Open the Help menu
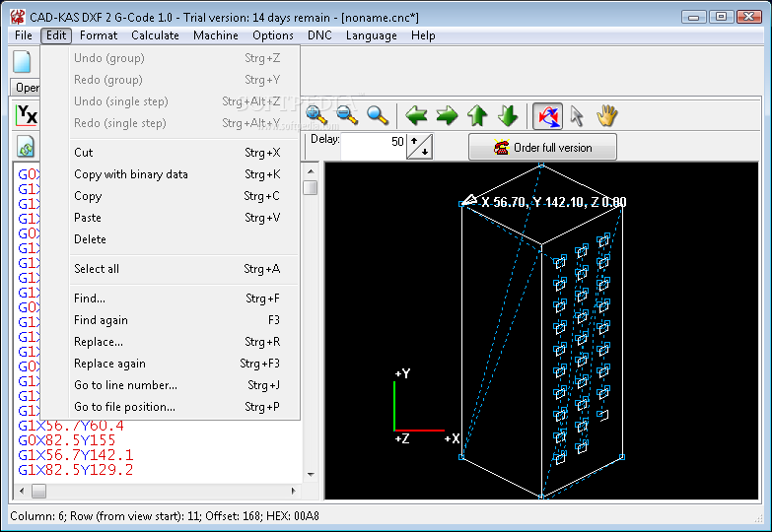Image resolution: width=772 pixels, height=532 pixels. click(423, 35)
